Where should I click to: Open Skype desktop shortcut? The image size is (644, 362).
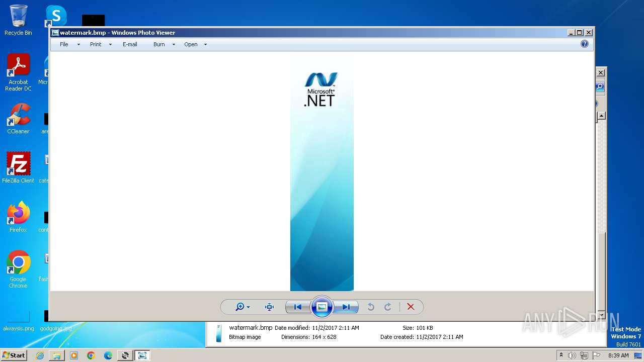coord(56,16)
